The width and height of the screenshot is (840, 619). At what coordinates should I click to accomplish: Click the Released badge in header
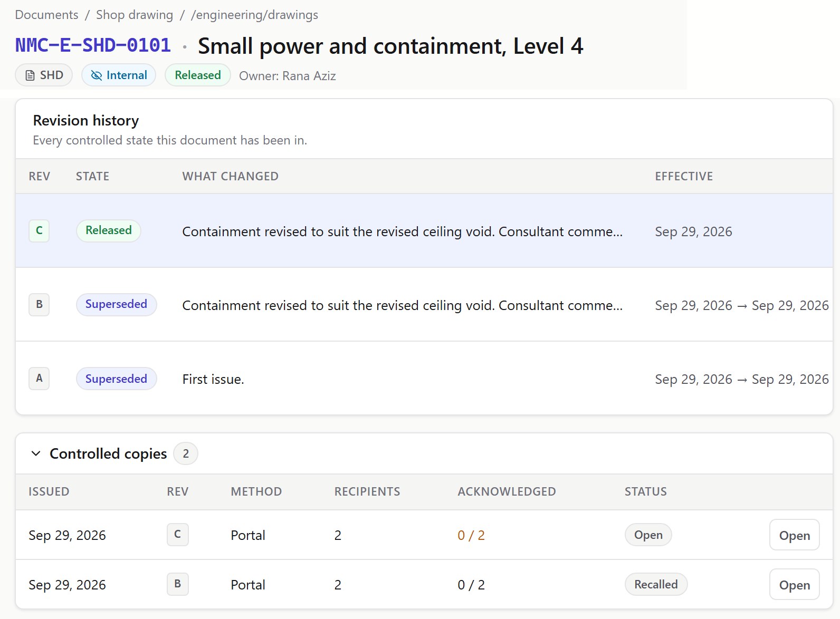click(x=198, y=75)
